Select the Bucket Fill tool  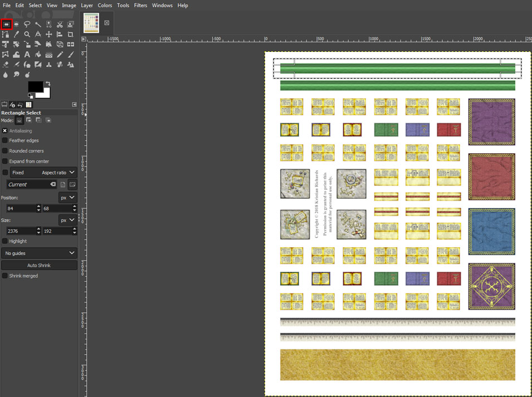click(x=38, y=54)
